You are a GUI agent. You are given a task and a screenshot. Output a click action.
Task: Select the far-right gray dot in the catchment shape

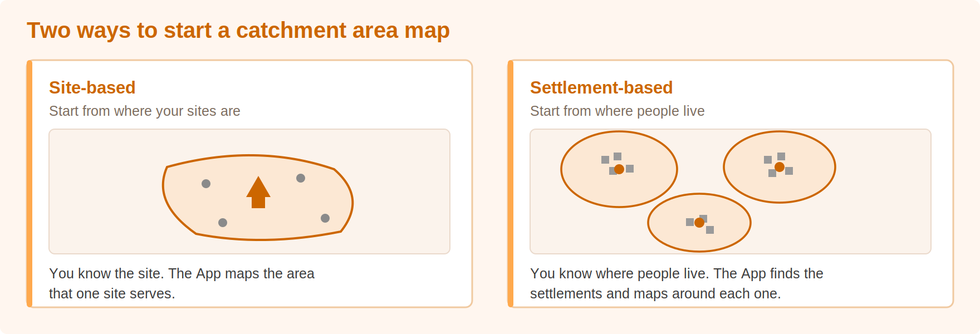(x=325, y=218)
